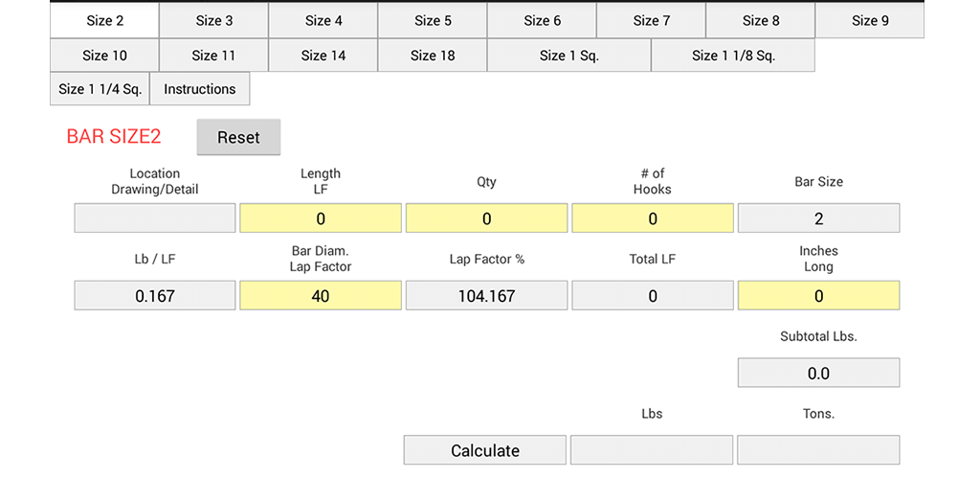Screen dimensions: 980x479
Task: Click the Bar Diam. Lap Factor field
Action: 321,296
